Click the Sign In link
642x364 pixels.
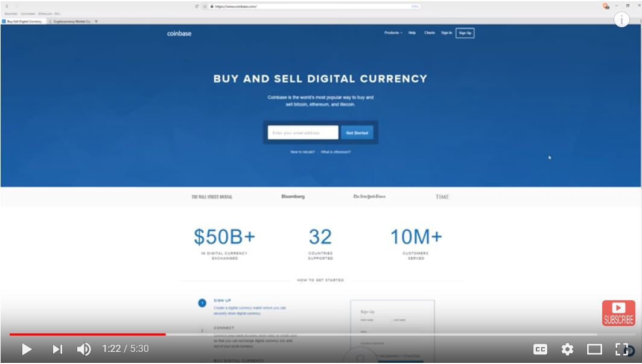447,33
